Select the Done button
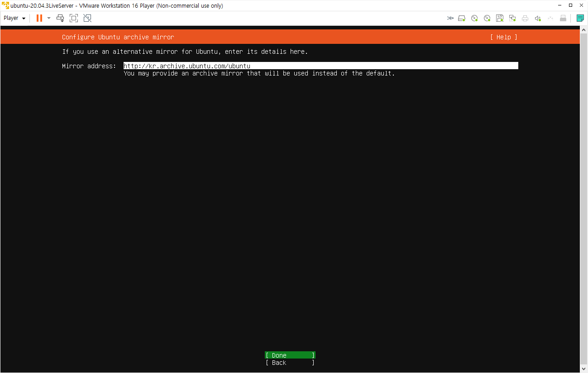Image resolution: width=588 pixels, height=373 pixels. pos(290,355)
